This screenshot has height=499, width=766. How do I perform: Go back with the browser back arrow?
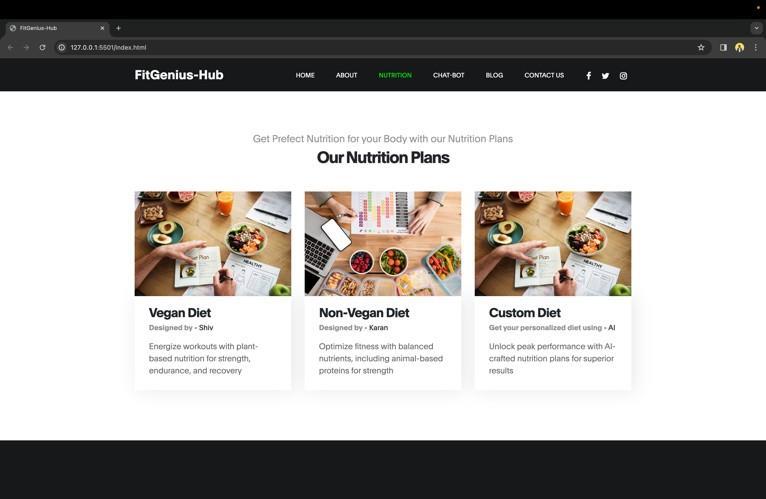11,47
